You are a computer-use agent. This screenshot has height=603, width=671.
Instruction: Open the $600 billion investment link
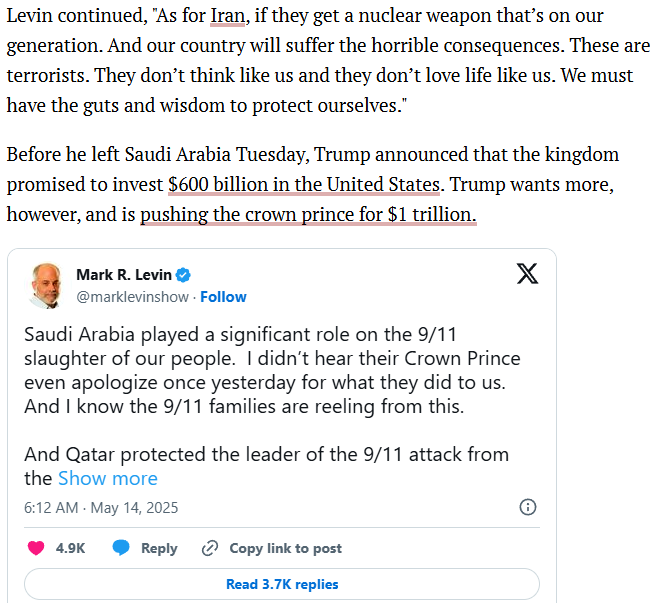tap(304, 184)
